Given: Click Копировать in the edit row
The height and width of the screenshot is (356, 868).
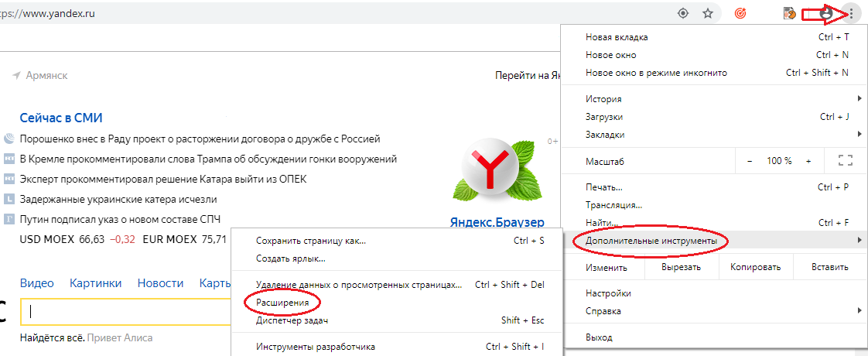Looking at the screenshot, I should pyautogui.click(x=756, y=268).
